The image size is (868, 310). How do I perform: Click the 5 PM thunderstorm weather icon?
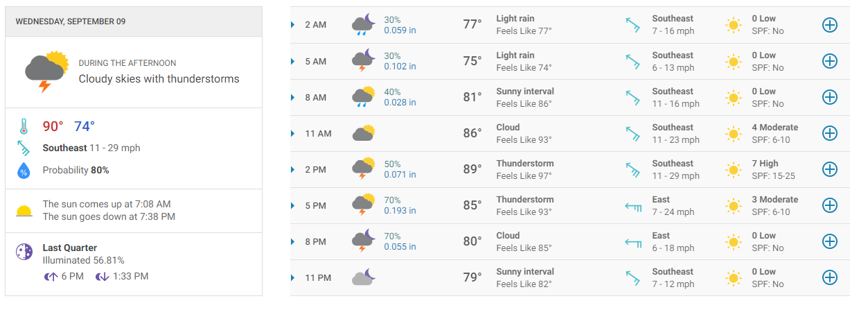(x=364, y=205)
